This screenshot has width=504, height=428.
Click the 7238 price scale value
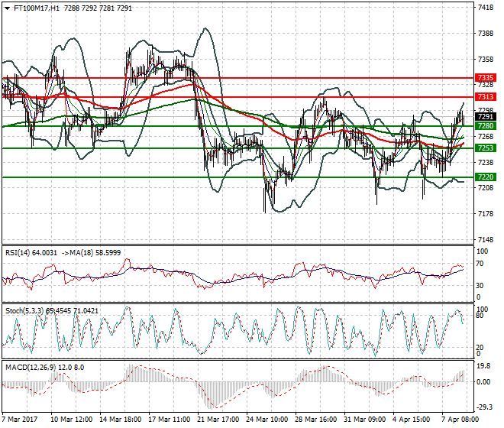pos(486,163)
